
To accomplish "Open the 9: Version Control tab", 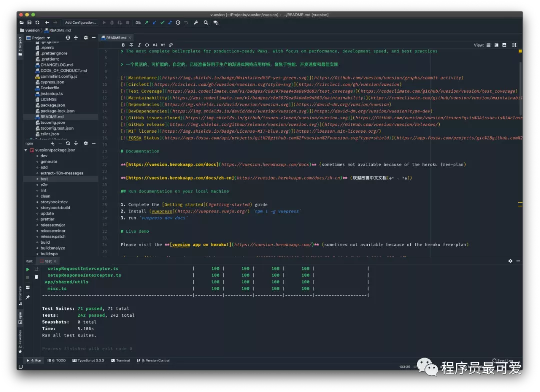I will (153, 361).
